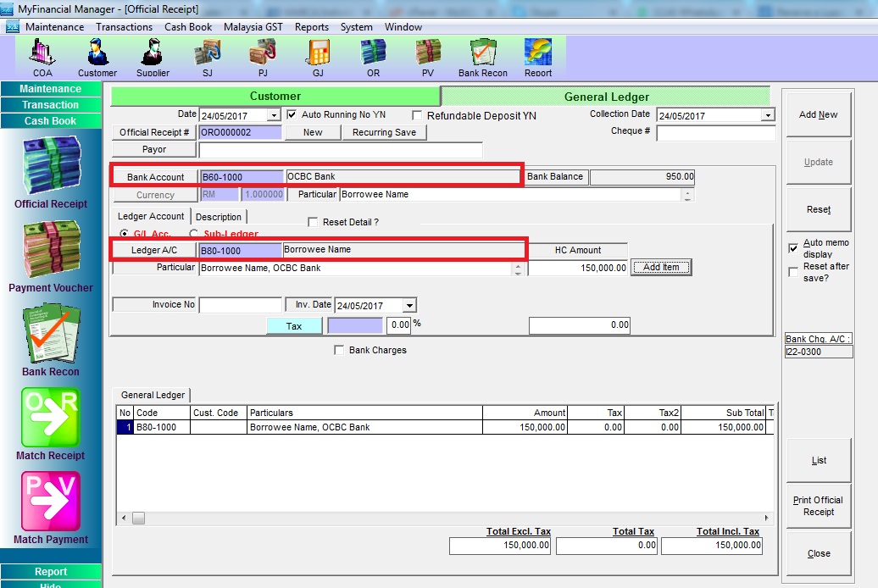Click the Cheque # input field
This screenshot has height=588, width=878.
point(715,133)
